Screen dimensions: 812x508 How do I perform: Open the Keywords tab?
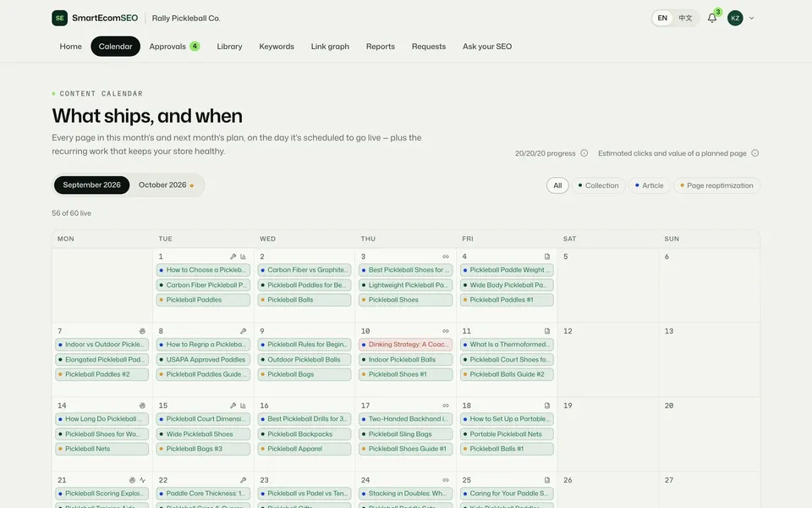click(277, 47)
